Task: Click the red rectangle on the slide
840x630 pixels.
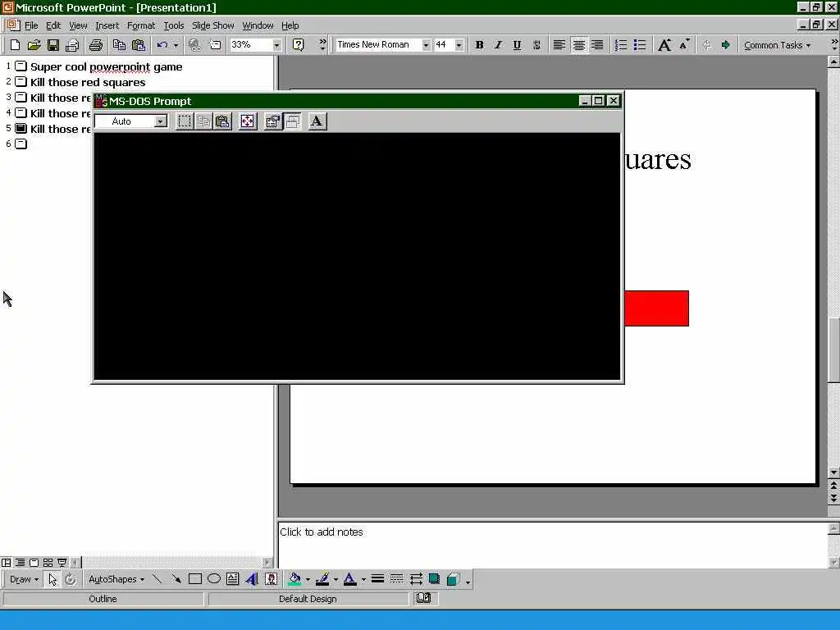Action: 656,308
